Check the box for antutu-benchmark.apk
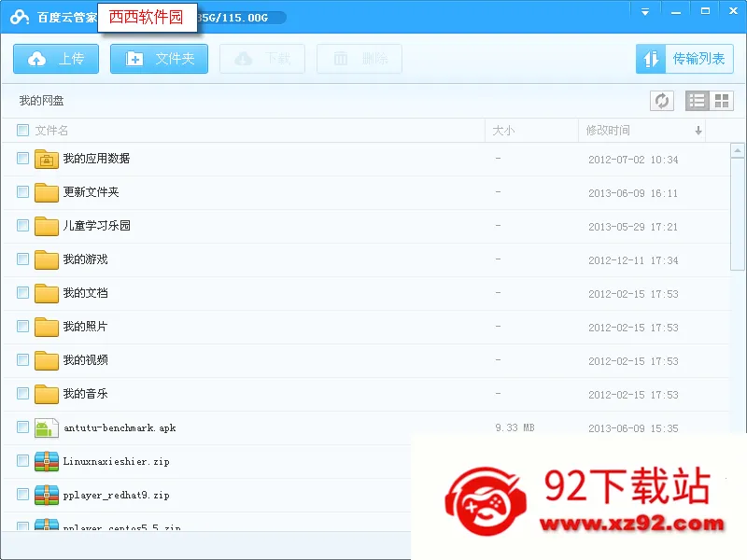Viewport: 747px width, 560px height. tap(22, 427)
